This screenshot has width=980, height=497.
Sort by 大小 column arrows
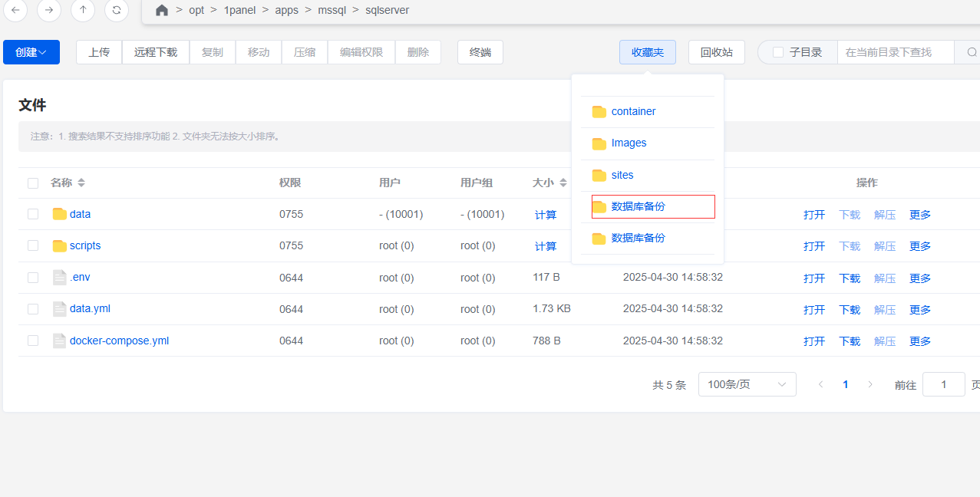click(563, 183)
